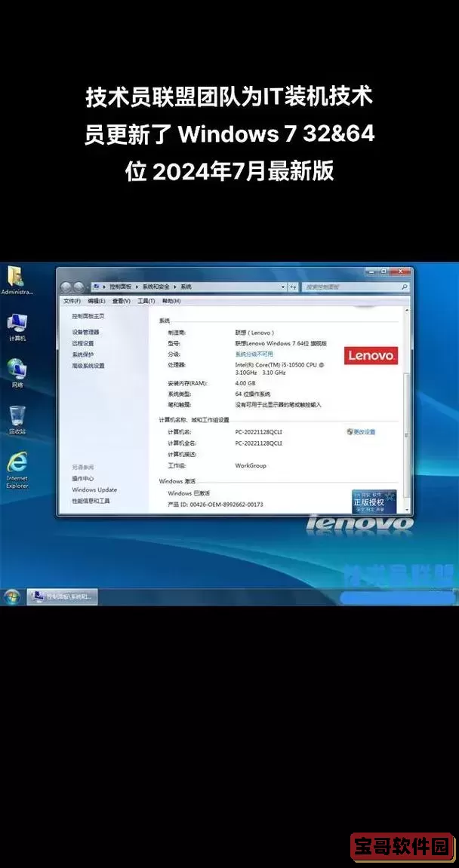This screenshot has width=459, height=868.
Task: Open 系统保护 from the sidebar
Action: tap(82, 354)
